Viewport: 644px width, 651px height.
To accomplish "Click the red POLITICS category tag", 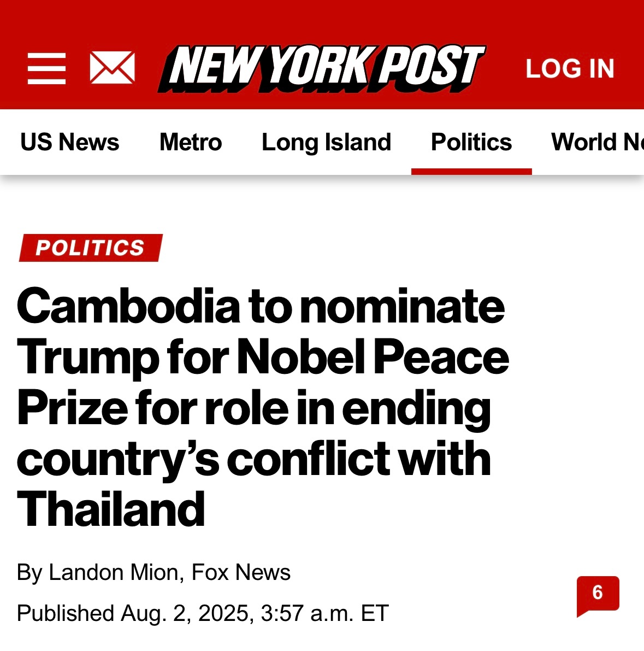I will tap(90, 248).
